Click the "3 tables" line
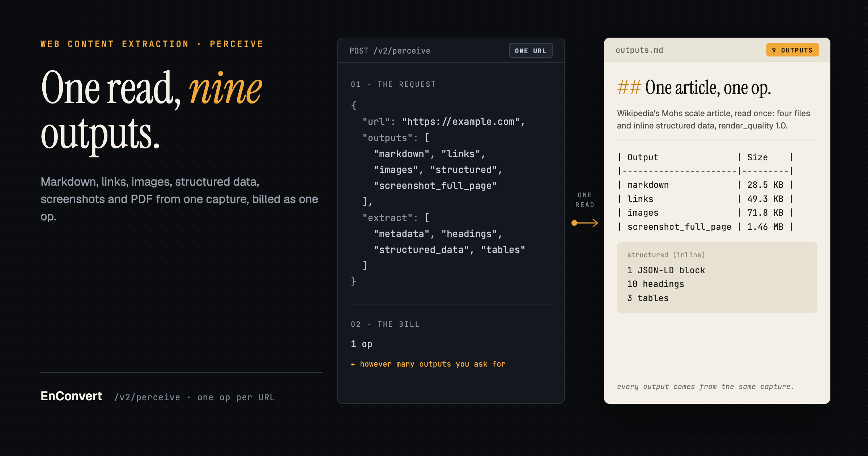Image resolution: width=868 pixels, height=456 pixels. pos(648,298)
